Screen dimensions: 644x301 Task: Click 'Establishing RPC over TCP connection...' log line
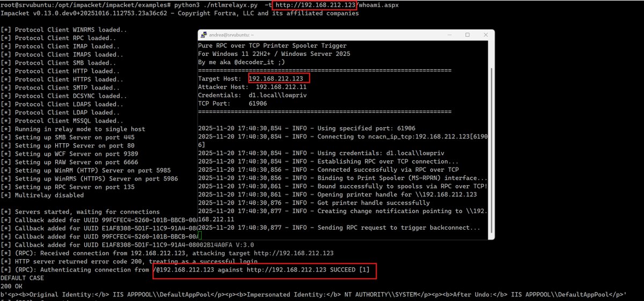(x=328, y=161)
